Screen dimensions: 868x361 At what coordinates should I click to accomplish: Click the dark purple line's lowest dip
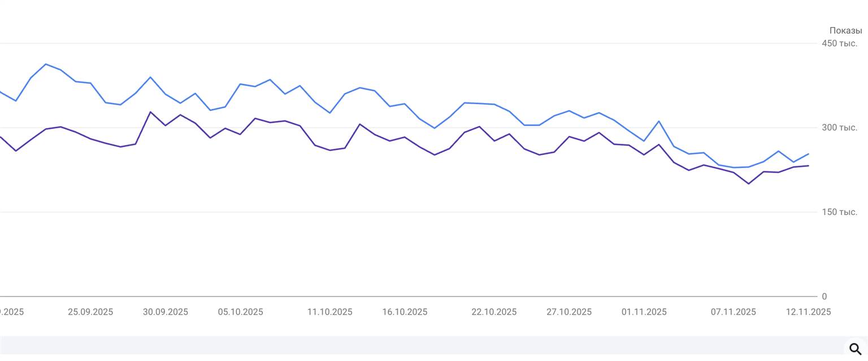click(x=749, y=184)
